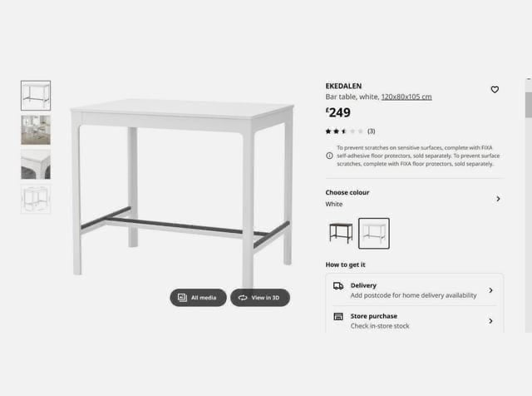Expand the Choose colour chevron
The height and width of the screenshot is (396, 532).
pos(498,199)
